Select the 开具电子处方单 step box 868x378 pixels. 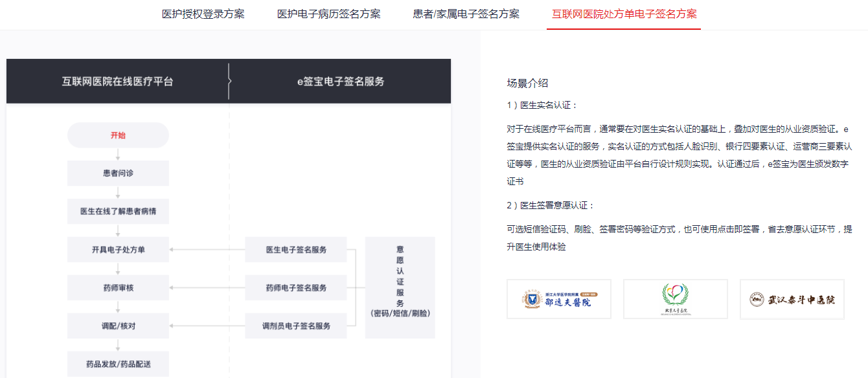point(118,250)
